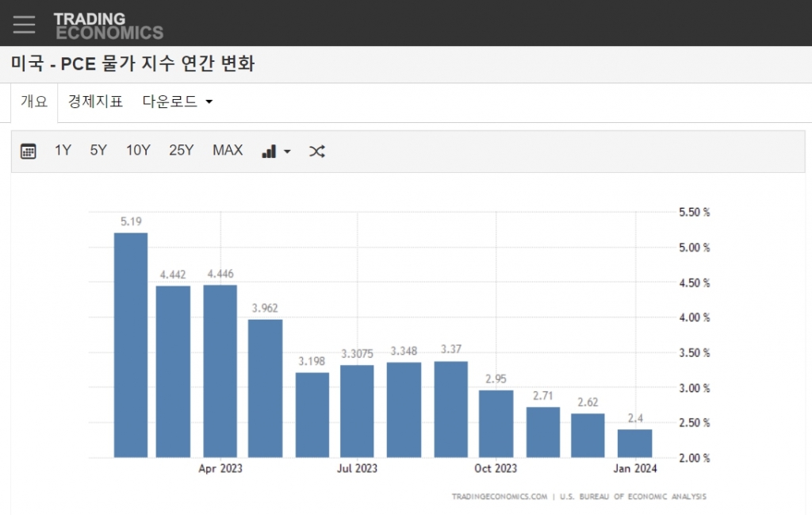The width and height of the screenshot is (812, 515).
Task: Switch to the 경제지표 tab
Action: (x=95, y=102)
